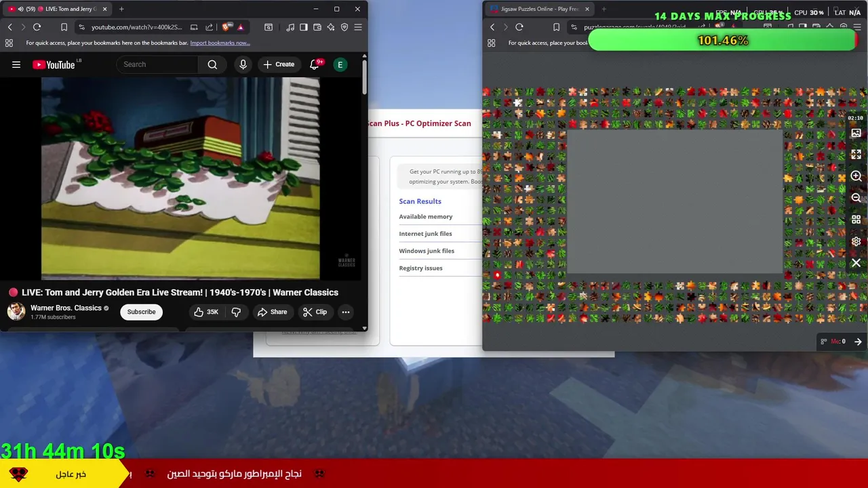The width and height of the screenshot is (868, 488).
Task: Click Brave Rewards triangle icon
Action: (x=240, y=27)
